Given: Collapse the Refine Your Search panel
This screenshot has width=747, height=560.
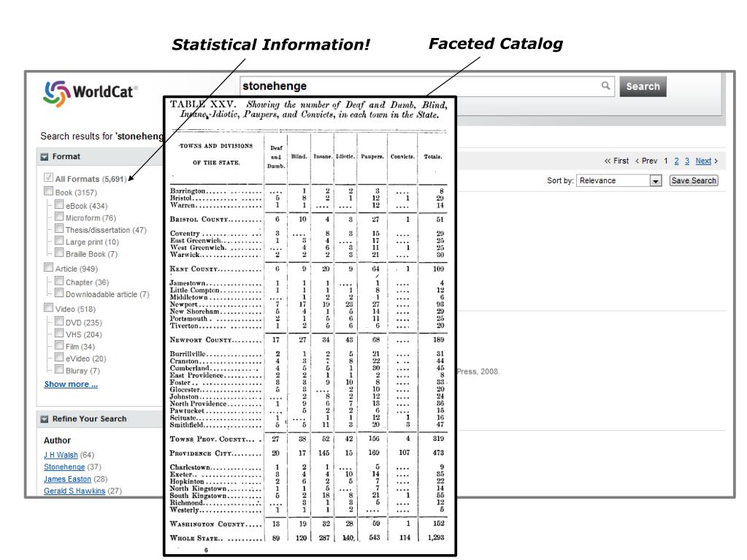Looking at the screenshot, I should (45, 419).
